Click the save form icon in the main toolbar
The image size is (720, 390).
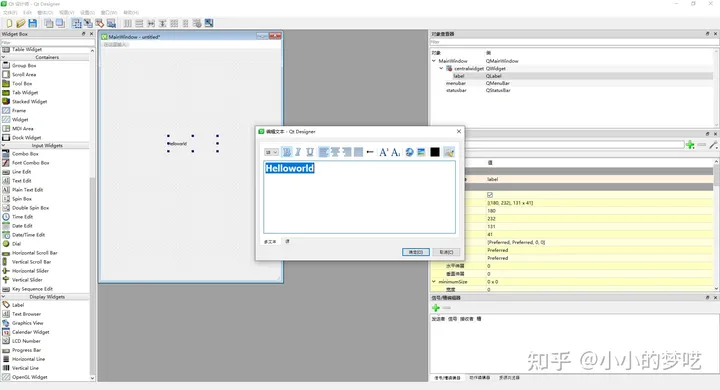[33, 23]
